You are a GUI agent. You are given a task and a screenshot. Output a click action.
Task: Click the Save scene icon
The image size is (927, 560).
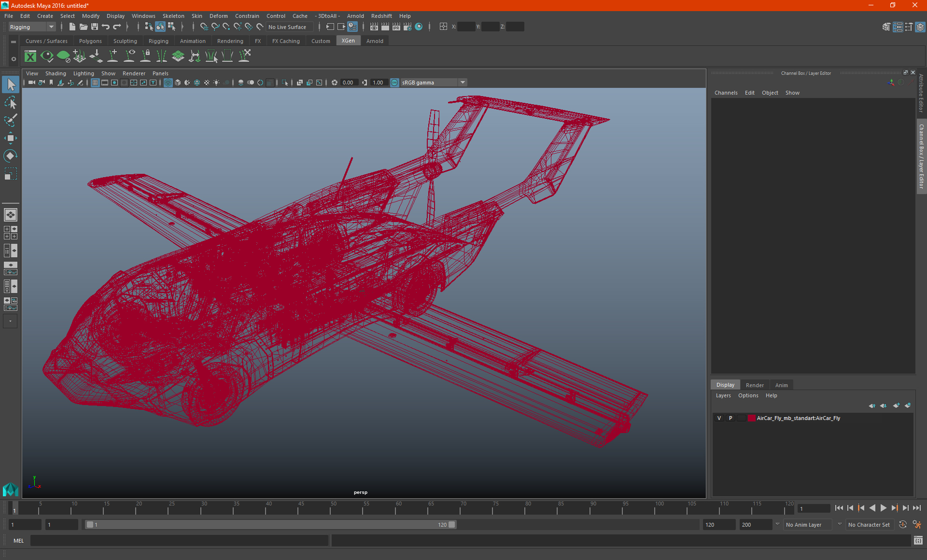tap(95, 27)
